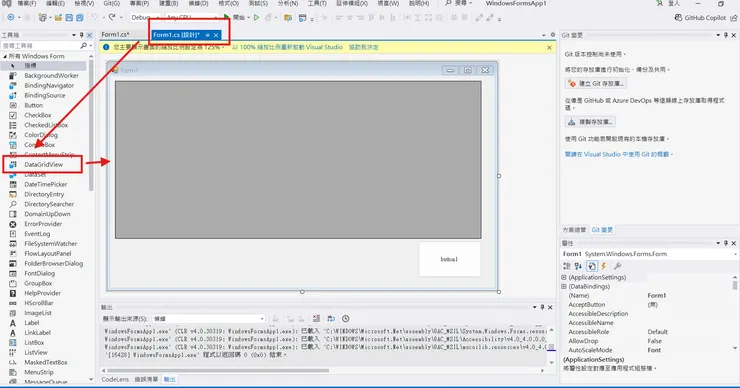Select DomainUpDown in the toolbox
Screen dimensions: 740x388
click(x=47, y=214)
